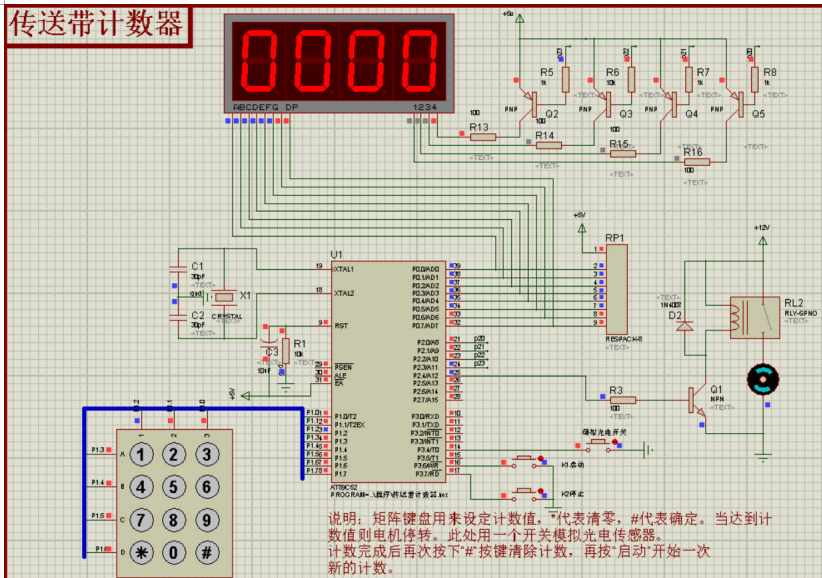Click the 传送带计数器 title label

pyautogui.click(x=97, y=24)
